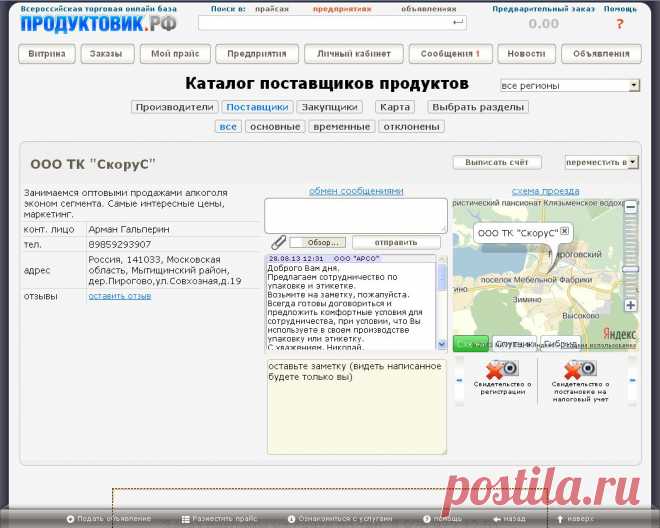
Task: Click the message history scrollbar thumb
Action: pos(442,277)
